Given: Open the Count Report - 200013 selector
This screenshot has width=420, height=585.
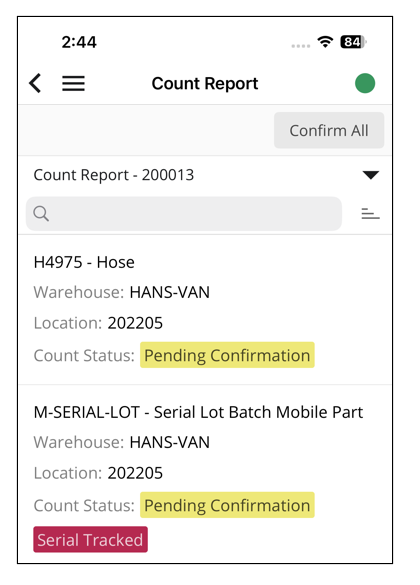Looking at the screenshot, I should pos(205,175).
